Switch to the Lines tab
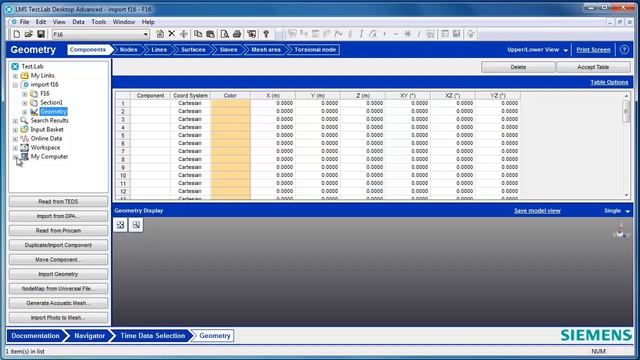This screenshot has width=640, height=360. click(x=159, y=50)
